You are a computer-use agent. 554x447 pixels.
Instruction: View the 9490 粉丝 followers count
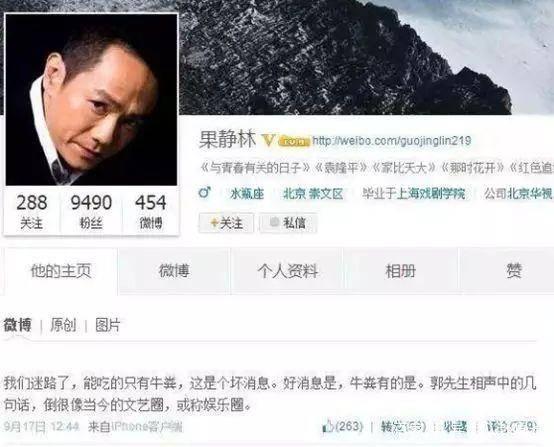tap(91, 212)
